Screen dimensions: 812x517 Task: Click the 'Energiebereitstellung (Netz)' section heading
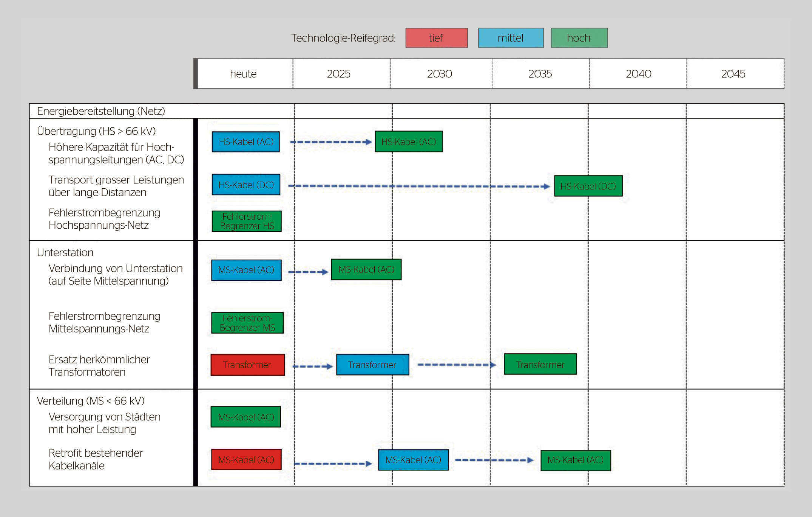101,111
